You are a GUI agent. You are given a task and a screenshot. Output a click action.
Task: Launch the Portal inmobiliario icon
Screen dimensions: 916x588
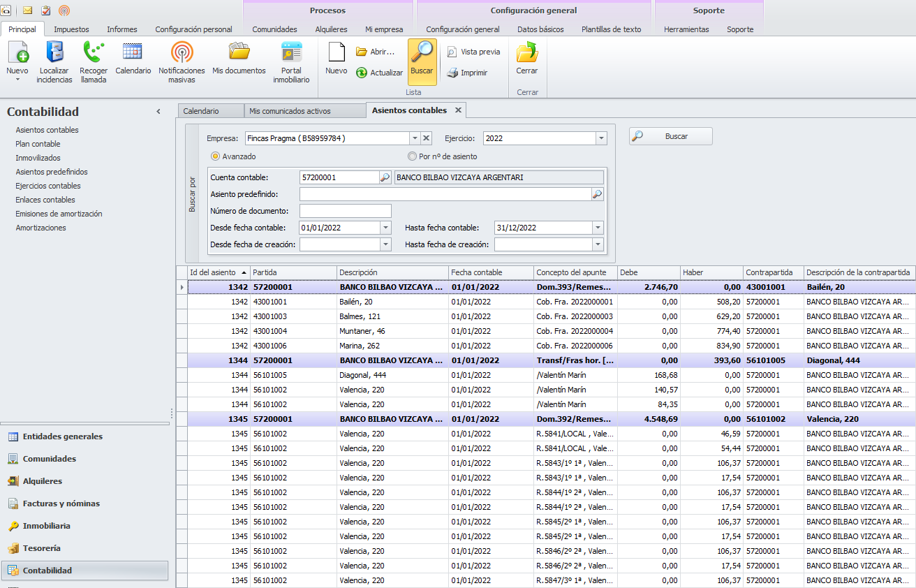pyautogui.click(x=291, y=53)
